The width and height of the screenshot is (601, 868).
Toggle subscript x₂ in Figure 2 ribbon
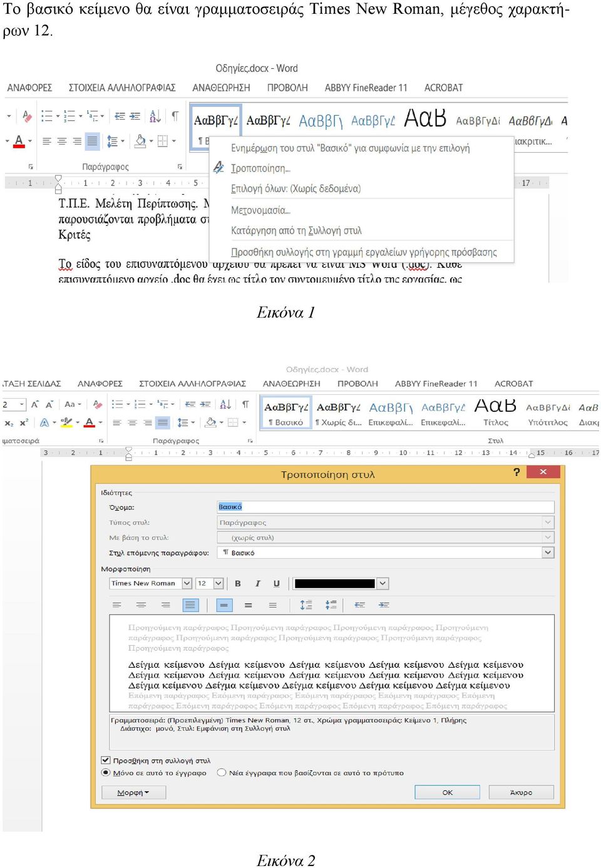pyautogui.click(x=9, y=423)
